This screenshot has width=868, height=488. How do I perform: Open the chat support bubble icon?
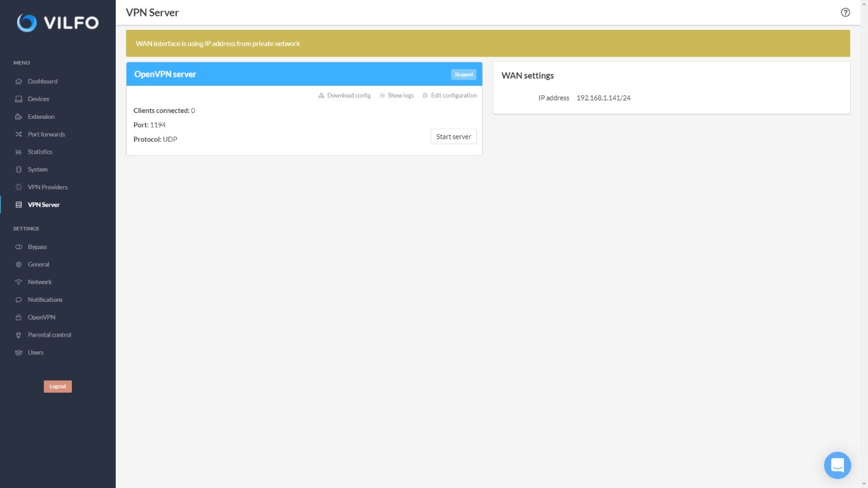pos(837,465)
